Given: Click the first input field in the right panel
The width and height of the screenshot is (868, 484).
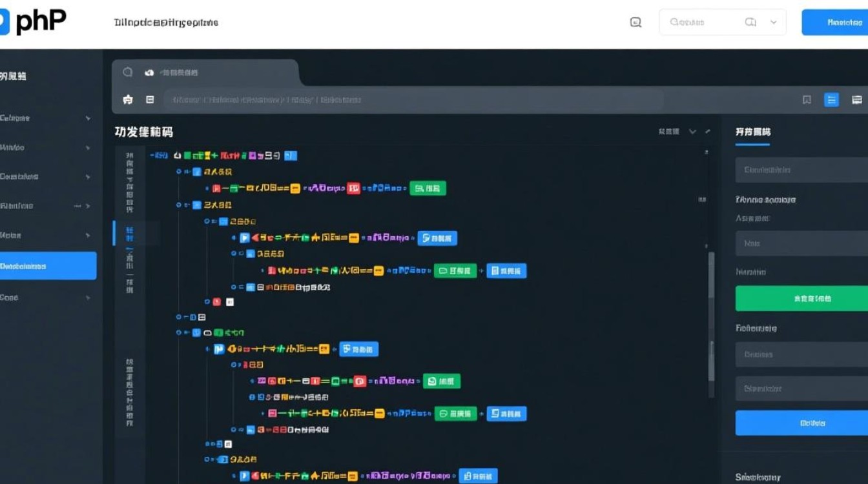Looking at the screenshot, I should (801, 170).
